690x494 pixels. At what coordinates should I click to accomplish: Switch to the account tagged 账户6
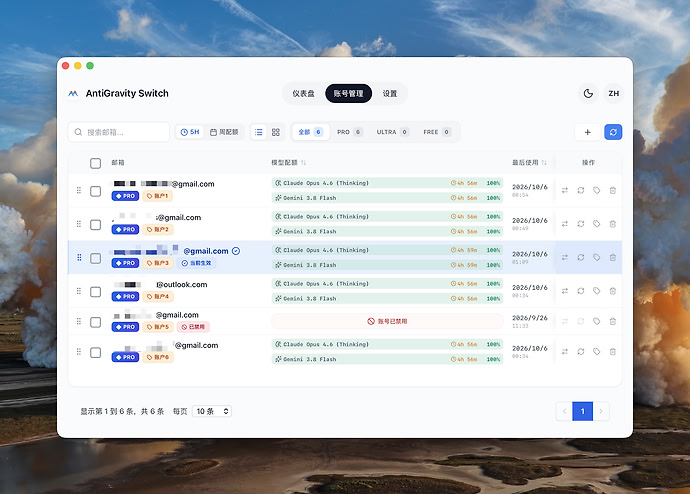pyautogui.click(x=565, y=351)
